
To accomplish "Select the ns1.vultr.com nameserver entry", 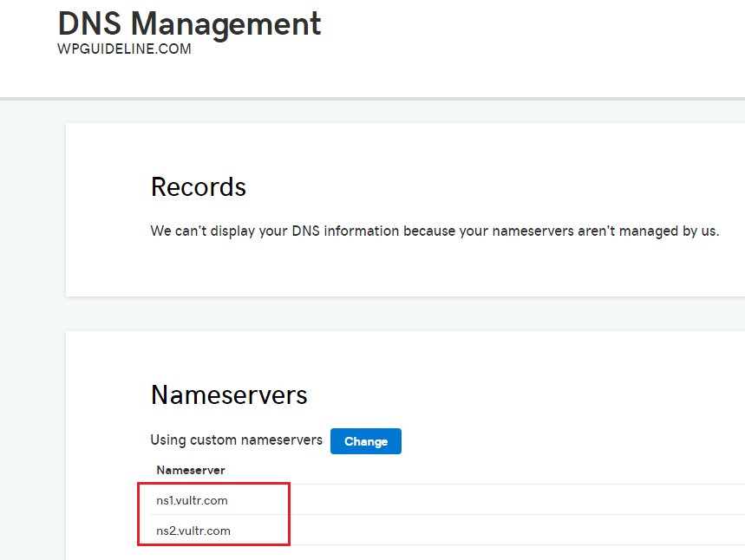I will [x=192, y=501].
